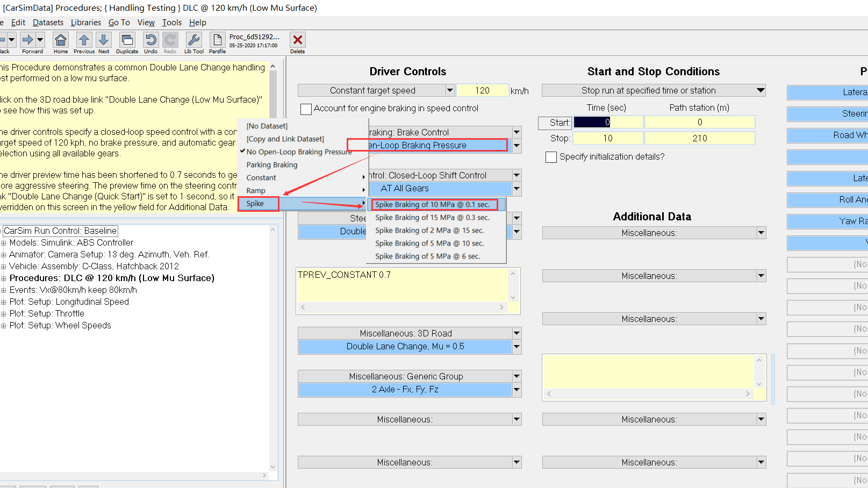Open the Datasets menu
This screenshot has height=488, width=868.
48,23
